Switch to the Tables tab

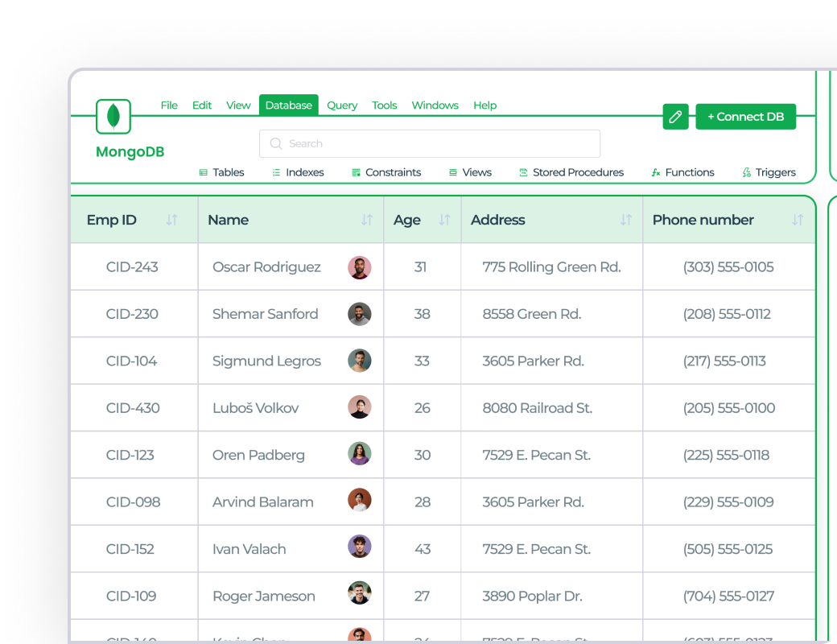221,172
